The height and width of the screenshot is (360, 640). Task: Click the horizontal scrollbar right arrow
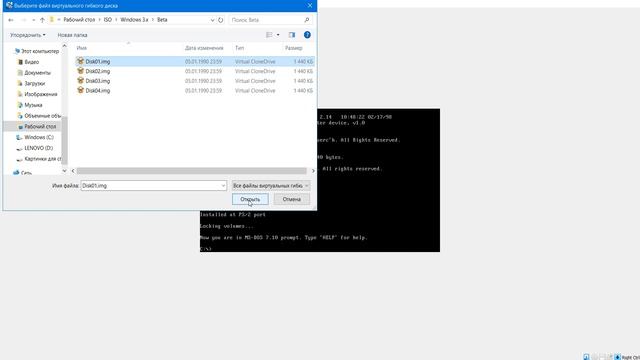pyautogui.click(x=313, y=171)
